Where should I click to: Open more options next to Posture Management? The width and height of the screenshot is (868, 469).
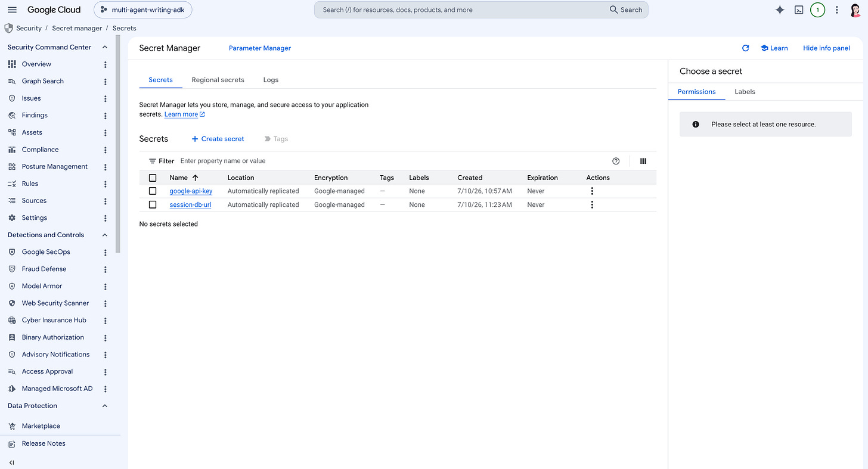(x=106, y=167)
